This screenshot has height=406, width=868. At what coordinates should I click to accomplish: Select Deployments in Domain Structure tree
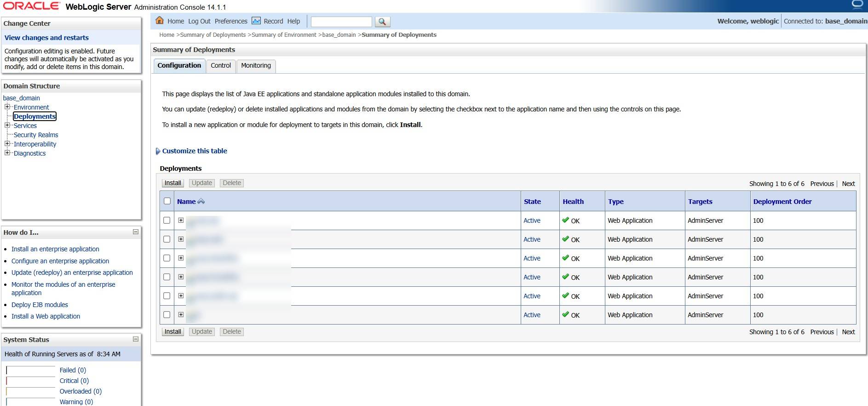click(x=35, y=116)
